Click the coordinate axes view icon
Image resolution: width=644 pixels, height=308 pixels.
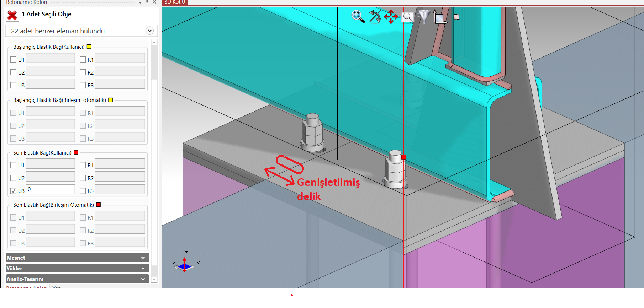[440, 17]
